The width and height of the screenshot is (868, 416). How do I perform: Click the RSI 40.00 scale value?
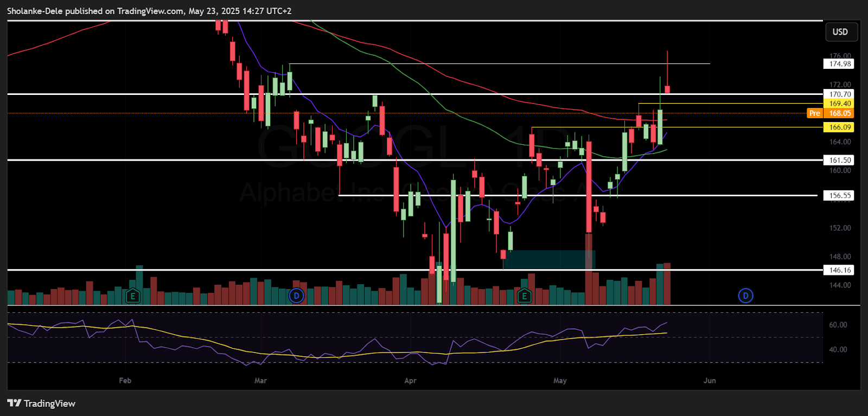coord(838,350)
